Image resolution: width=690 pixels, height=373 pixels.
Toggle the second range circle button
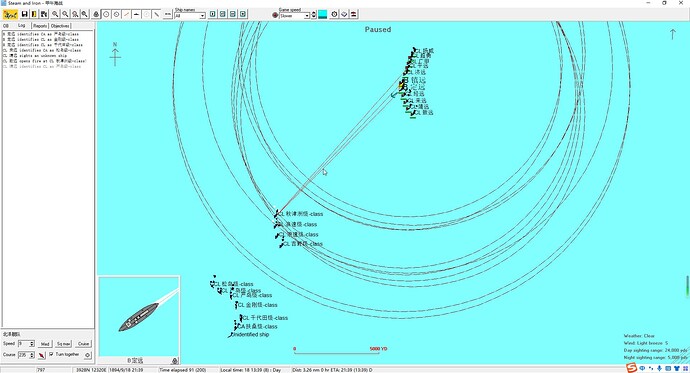click(x=116, y=15)
